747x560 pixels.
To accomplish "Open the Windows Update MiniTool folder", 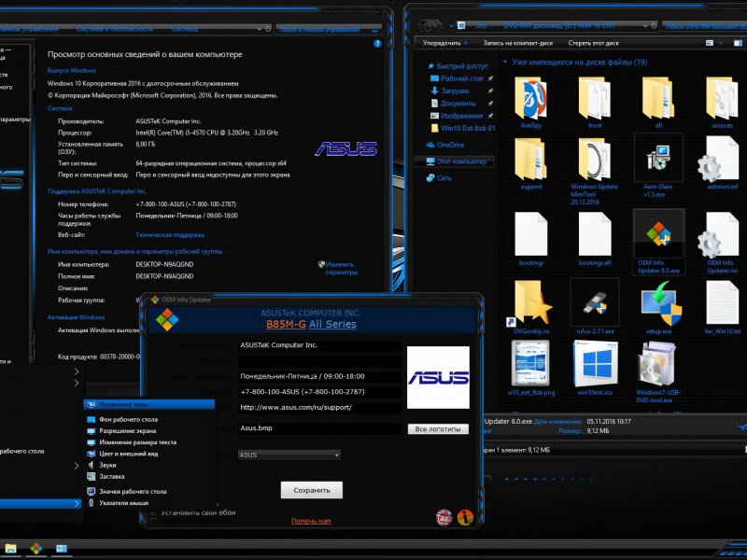I will [x=595, y=172].
